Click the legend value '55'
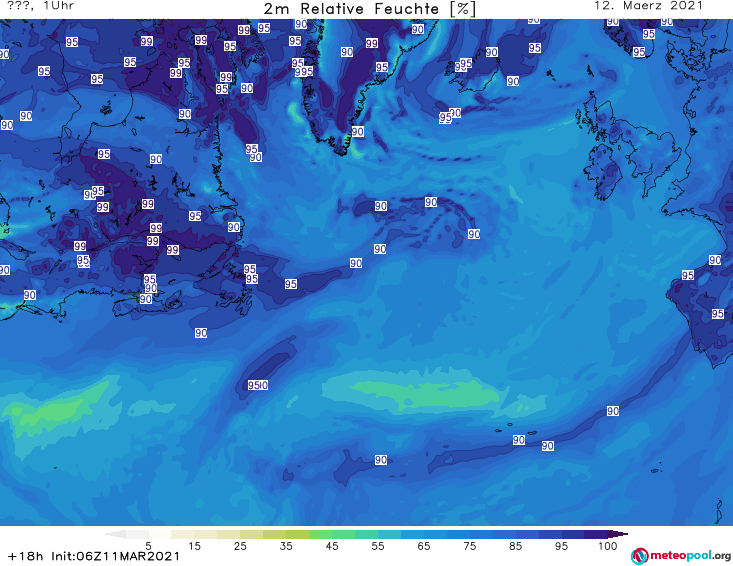Image resolution: width=733 pixels, height=566 pixels. point(378,546)
